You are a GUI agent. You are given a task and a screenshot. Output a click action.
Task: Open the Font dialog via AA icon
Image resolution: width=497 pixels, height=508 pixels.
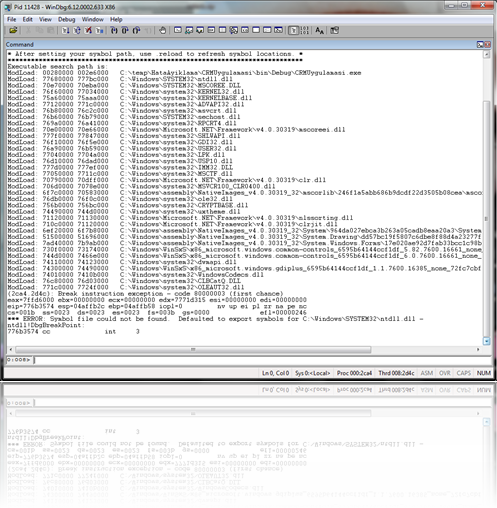319,30
